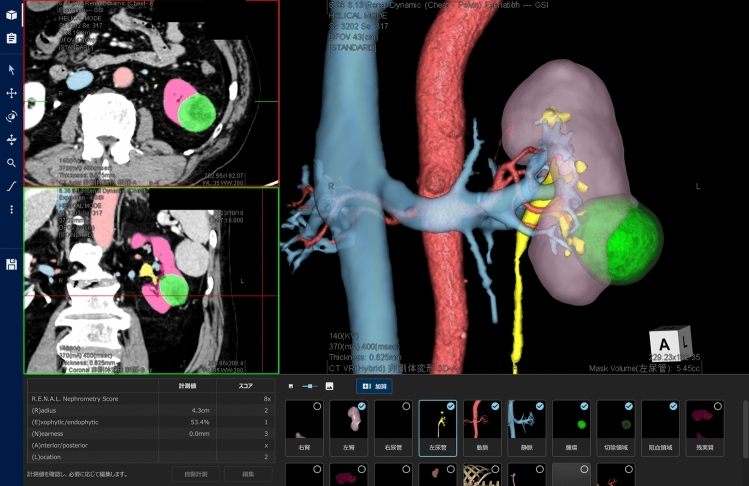Click the large image icon beside slider
The height and width of the screenshot is (486, 749).
pyautogui.click(x=329, y=386)
